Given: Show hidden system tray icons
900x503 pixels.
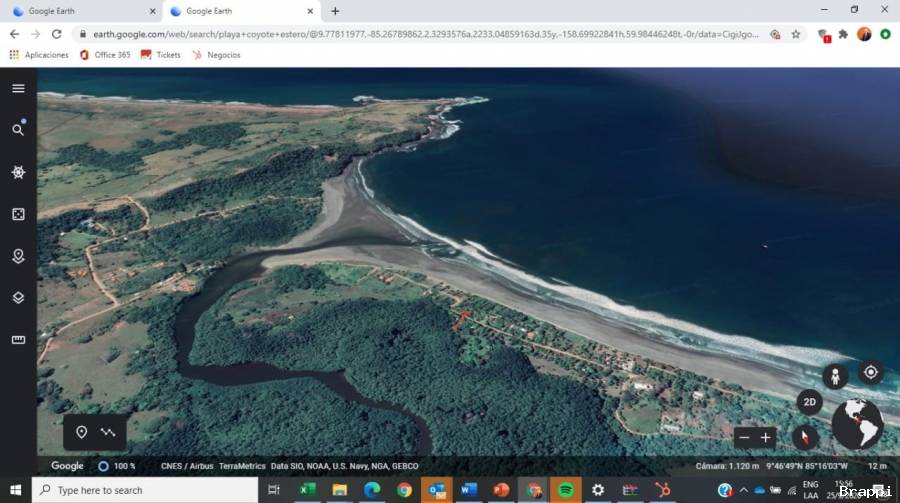Looking at the screenshot, I should (x=743, y=490).
